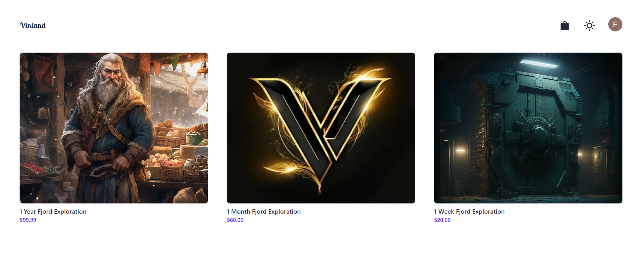Toggle light/dark theme with the sun icon
Screen dimensions: 644x260
(x=589, y=26)
